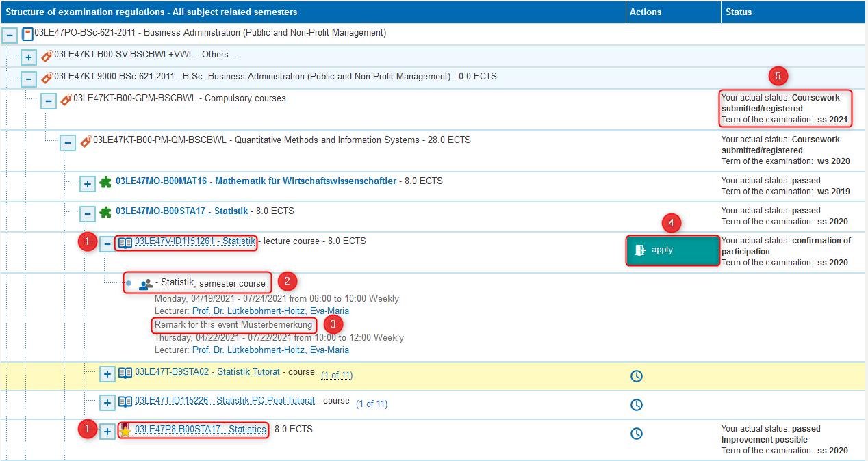
Task: Click the green puzzle icon beside 03LE47MO-B00STA17 Statistik
Action: 105,212
